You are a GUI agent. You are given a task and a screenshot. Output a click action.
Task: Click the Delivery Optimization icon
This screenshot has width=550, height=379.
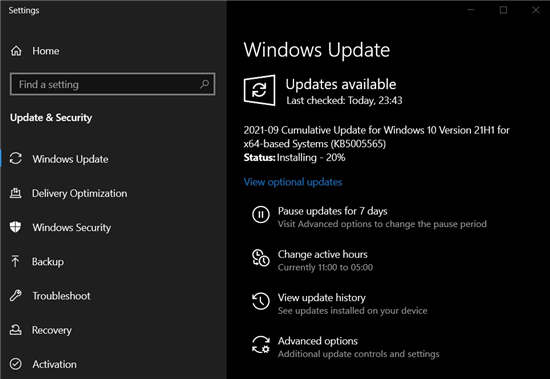[x=15, y=193]
